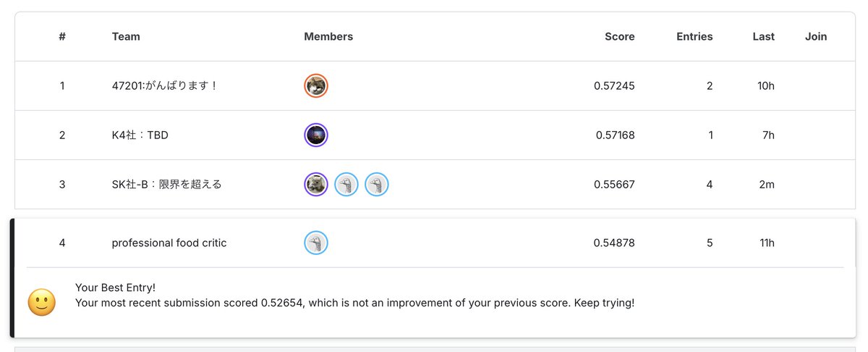Open team SK社-B：限界を超える
Image resolution: width=868 pixels, height=352 pixels.
[167, 185]
